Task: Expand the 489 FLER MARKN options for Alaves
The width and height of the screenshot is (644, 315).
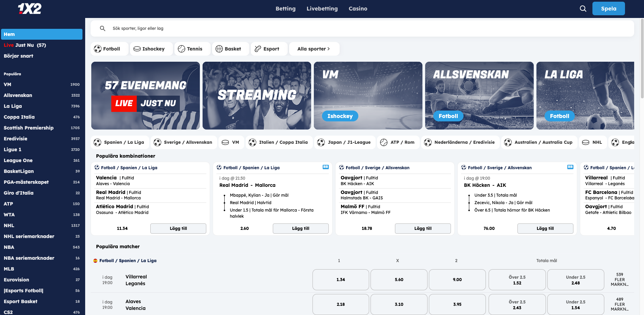Action: point(620,304)
